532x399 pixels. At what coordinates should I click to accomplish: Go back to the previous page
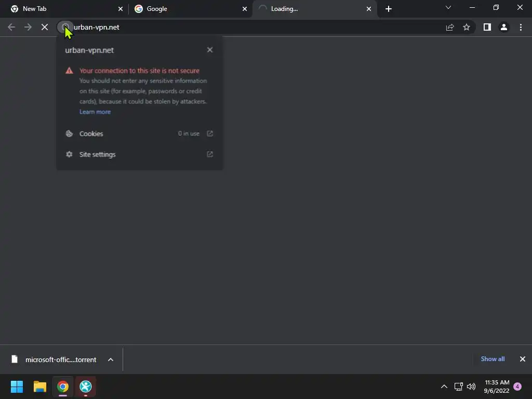click(x=11, y=27)
